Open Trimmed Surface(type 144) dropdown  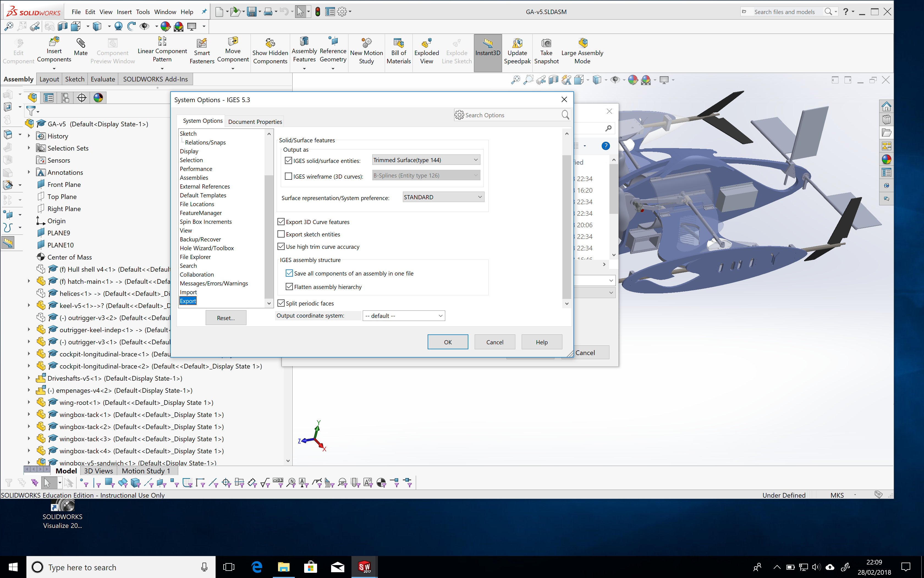(x=426, y=160)
